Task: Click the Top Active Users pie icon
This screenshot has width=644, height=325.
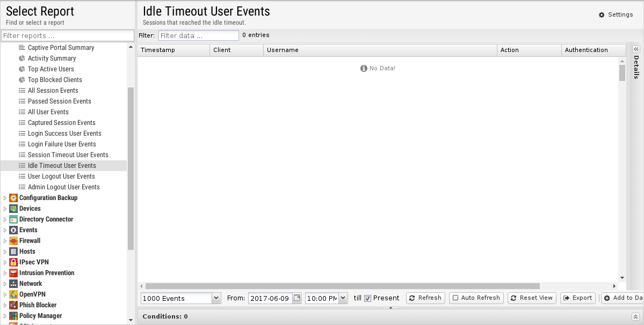Action: point(22,69)
